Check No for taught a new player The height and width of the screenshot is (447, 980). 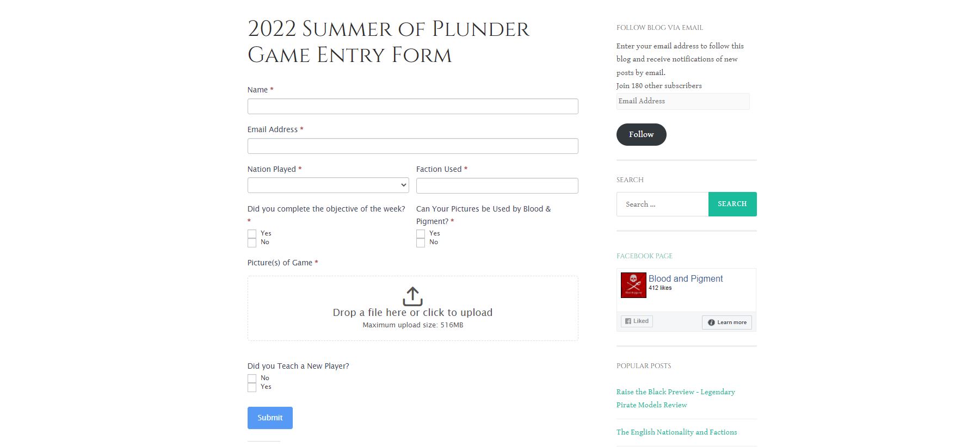click(252, 378)
